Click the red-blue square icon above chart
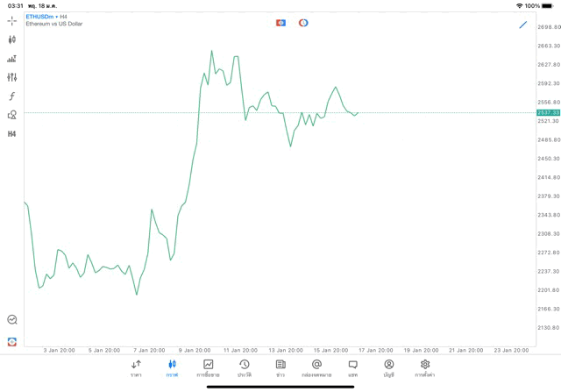This screenshot has height=392, width=561. click(x=280, y=23)
